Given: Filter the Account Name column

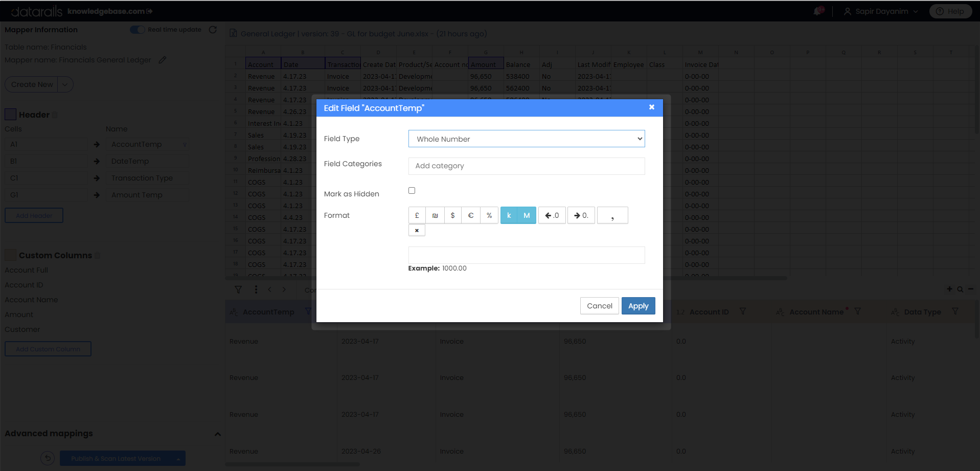Looking at the screenshot, I should [x=858, y=311].
